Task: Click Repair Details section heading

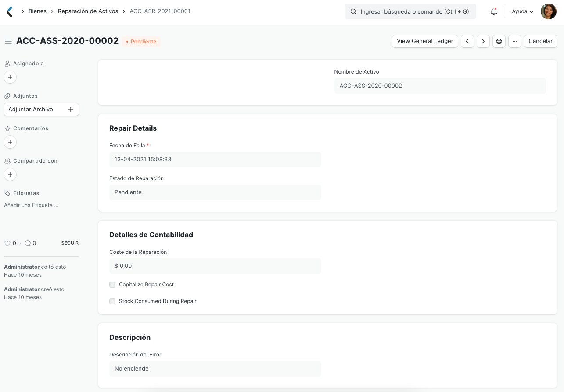Action: (x=133, y=128)
